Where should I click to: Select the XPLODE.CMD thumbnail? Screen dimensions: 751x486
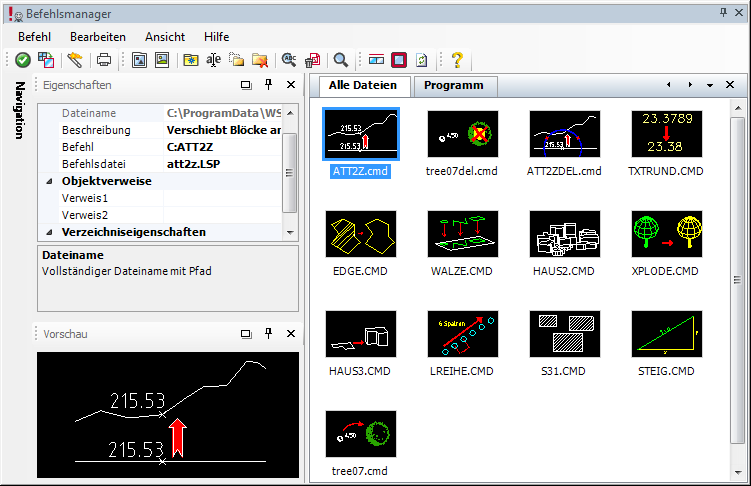pos(667,234)
